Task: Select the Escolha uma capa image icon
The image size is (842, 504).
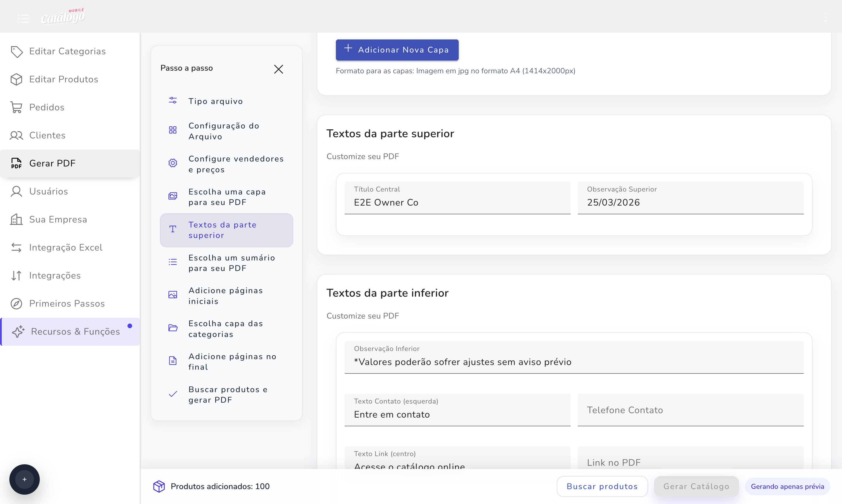Action: click(x=173, y=196)
